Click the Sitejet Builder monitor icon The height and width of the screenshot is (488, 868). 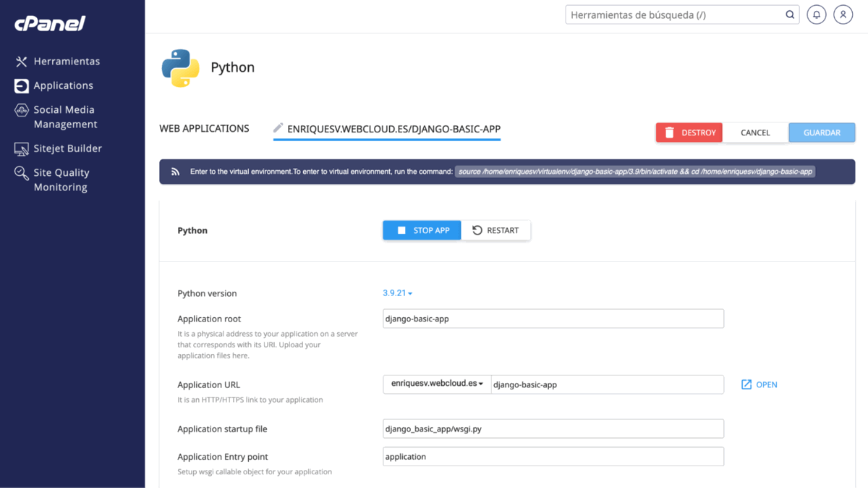[x=22, y=148]
